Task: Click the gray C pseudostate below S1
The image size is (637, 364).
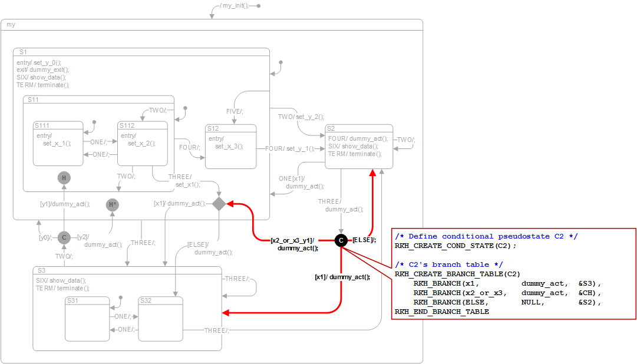Action: (64, 237)
